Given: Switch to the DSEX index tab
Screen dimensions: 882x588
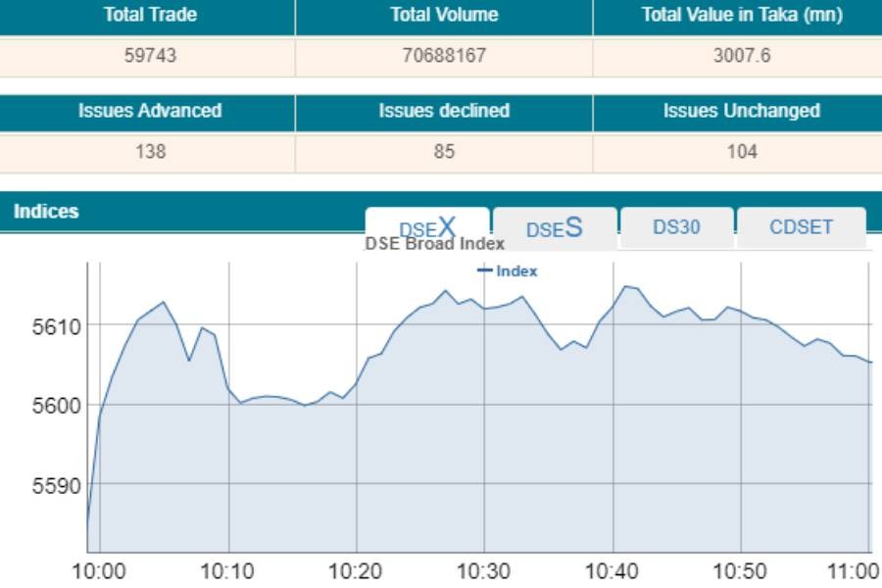Looking at the screenshot, I should point(427,226).
